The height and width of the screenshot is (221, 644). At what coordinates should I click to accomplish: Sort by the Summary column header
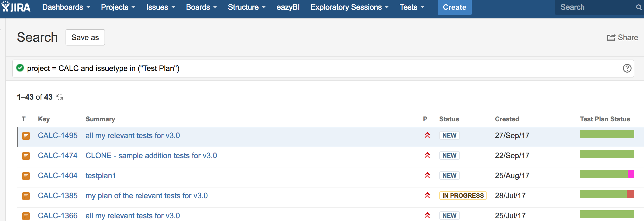100,119
